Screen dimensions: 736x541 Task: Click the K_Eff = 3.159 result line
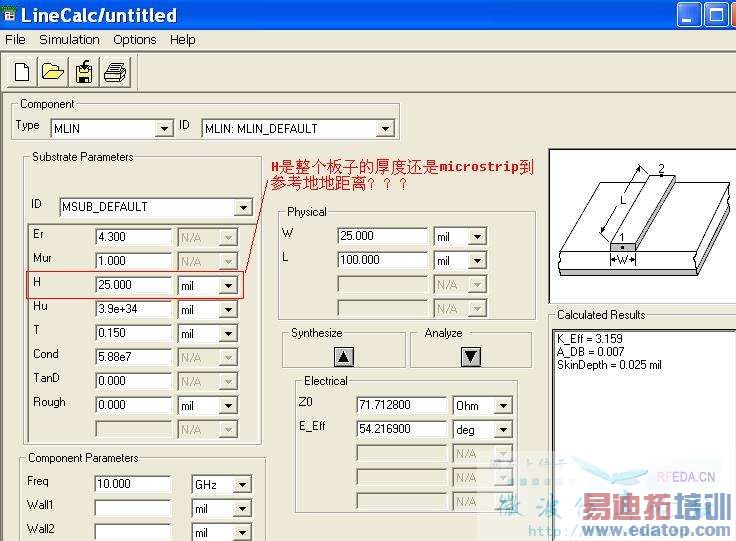coord(590,339)
